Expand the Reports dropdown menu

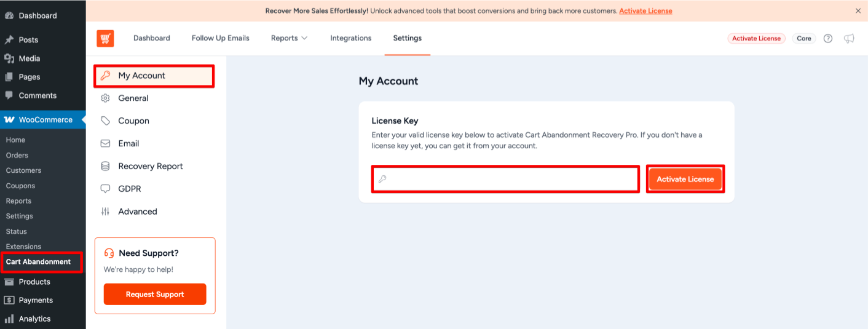pos(288,38)
